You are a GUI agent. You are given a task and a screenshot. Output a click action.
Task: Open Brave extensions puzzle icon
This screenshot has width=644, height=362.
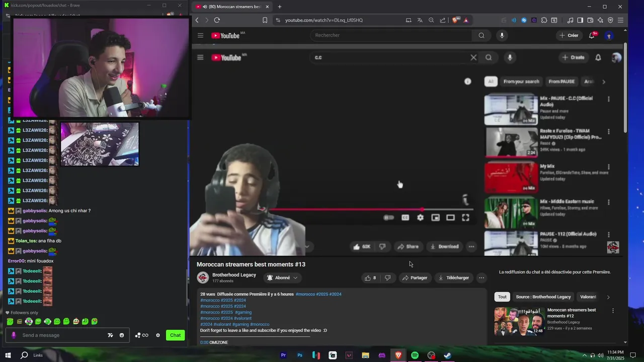pos(544,20)
